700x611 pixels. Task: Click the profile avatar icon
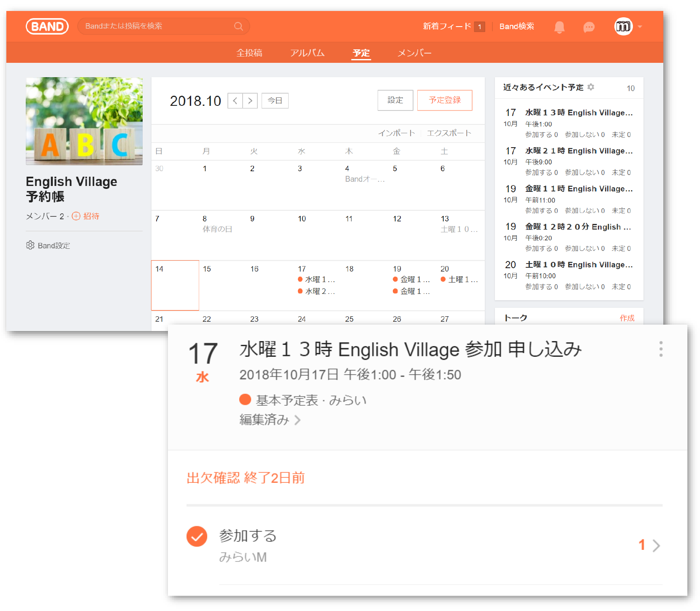[x=623, y=27]
